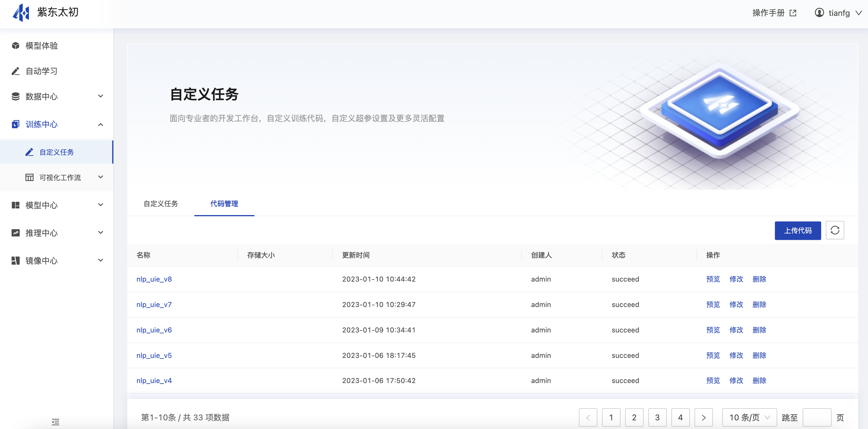Open the nlp_uie_v4 code link
868x429 pixels.
point(154,381)
